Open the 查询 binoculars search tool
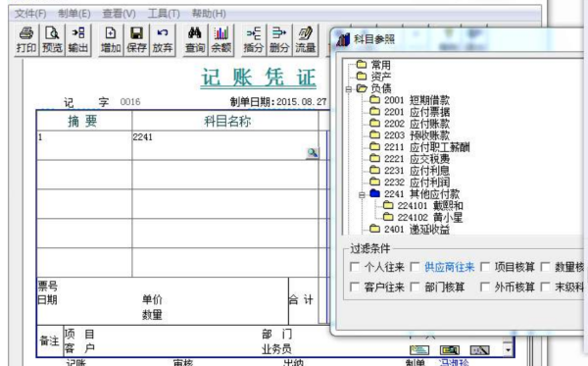The image size is (588, 366). click(x=195, y=40)
